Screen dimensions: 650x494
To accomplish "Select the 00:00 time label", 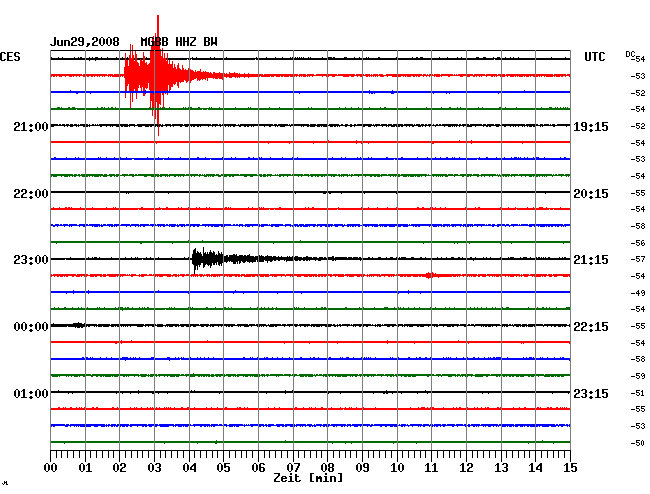I will pos(31,327).
